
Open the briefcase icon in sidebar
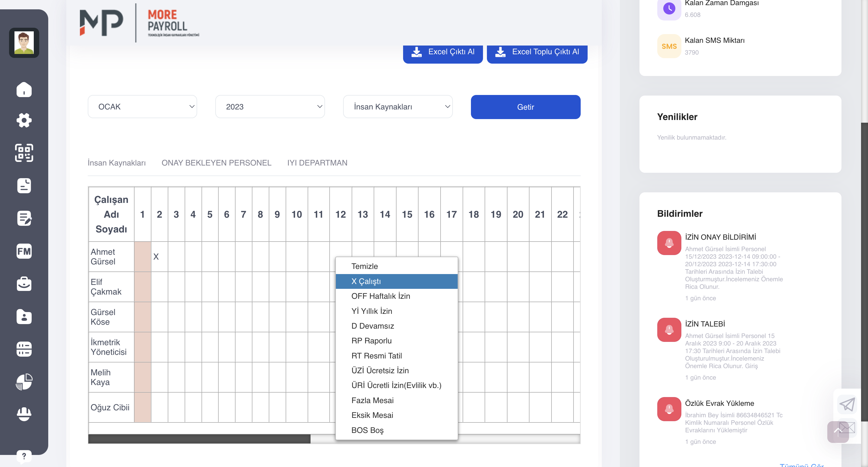pyautogui.click(x=24, y=284)
